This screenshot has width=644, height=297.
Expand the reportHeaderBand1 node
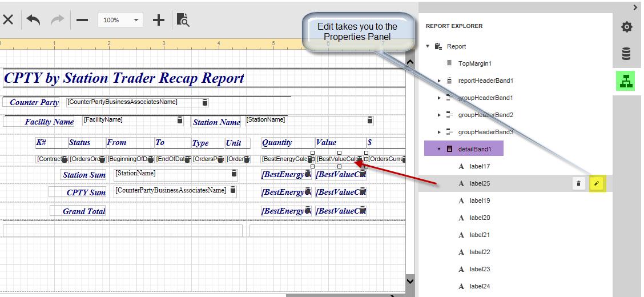[439, 81]
